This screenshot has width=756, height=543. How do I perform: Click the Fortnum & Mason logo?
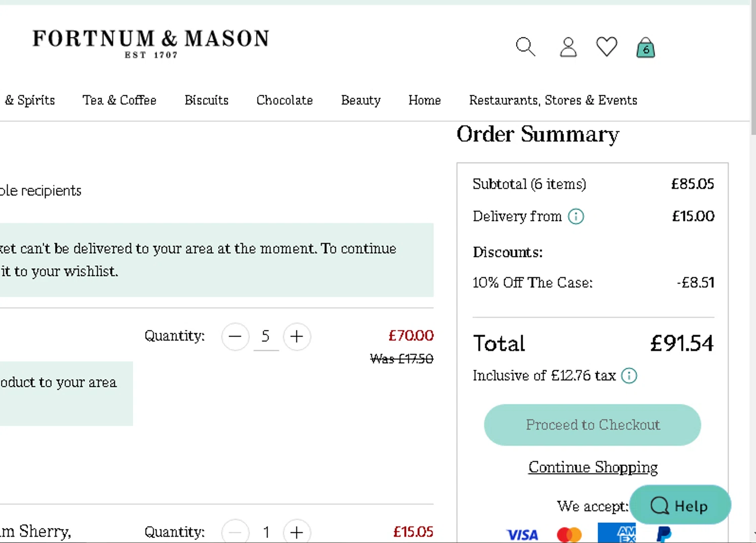pyautogui.click(x=151, y=43)
